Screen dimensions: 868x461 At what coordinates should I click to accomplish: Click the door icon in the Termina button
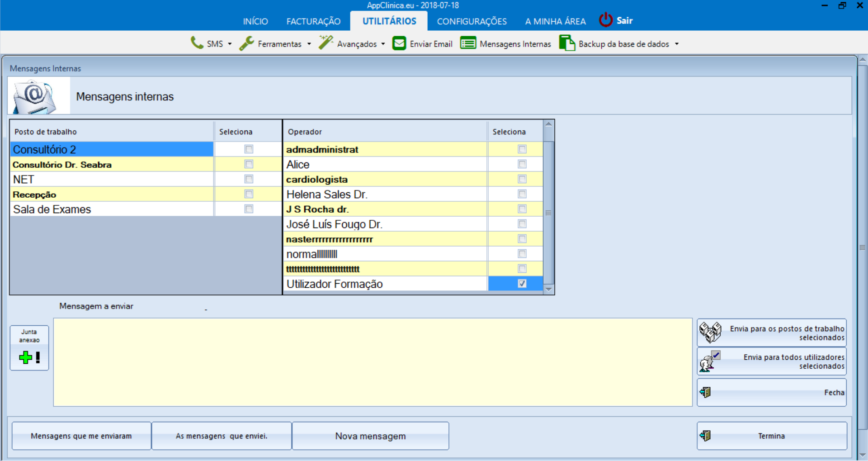tap(705, 436)
